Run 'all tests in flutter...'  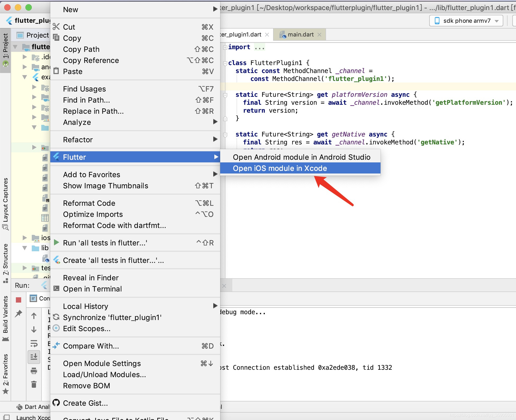coord(135,243)
